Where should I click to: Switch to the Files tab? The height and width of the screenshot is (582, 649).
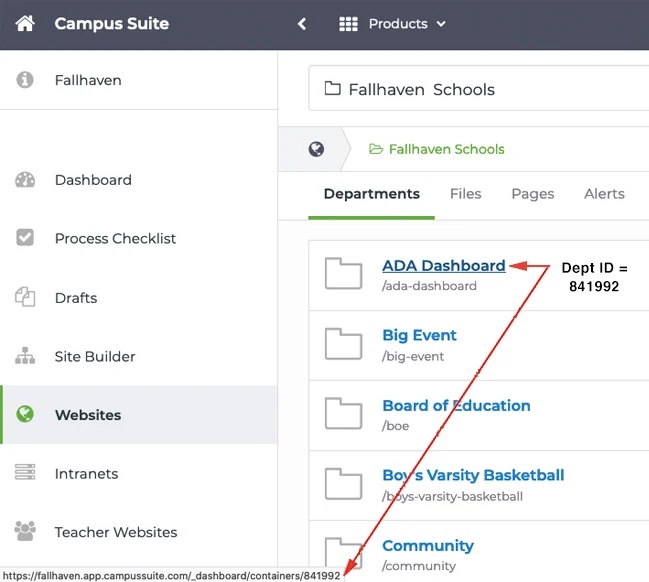465,194
